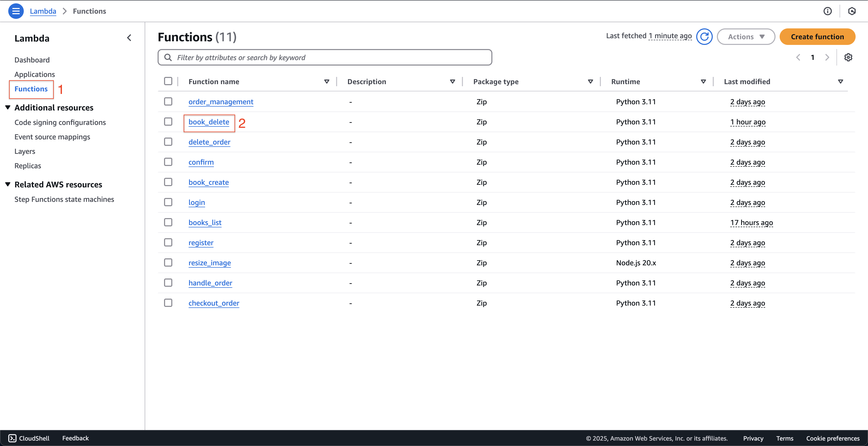The width and height of the screenshot is (868, 446).
Task: Select Dashboard from left sidebar
Action: (33, 59)
